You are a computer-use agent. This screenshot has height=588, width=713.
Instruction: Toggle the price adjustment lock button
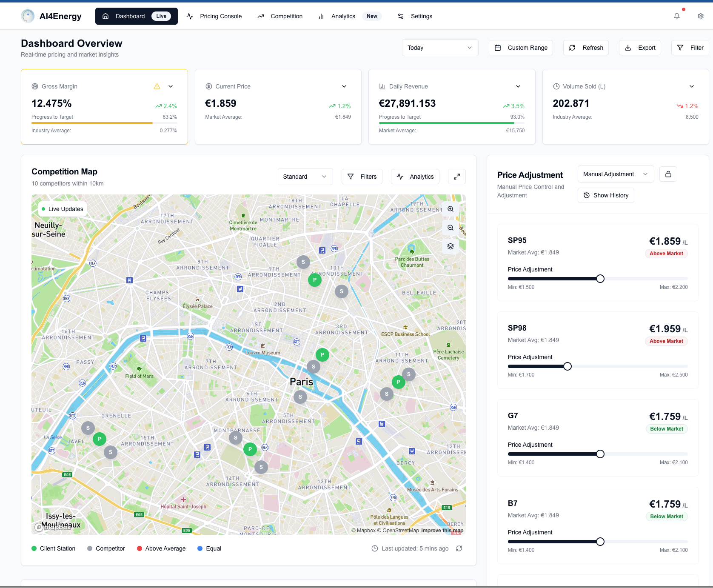[x=668, y=174]
